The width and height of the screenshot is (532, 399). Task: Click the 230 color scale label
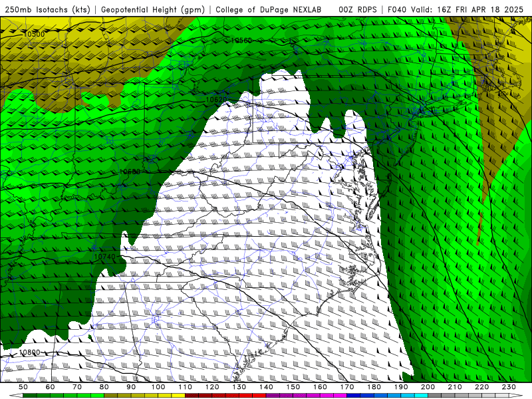[509, 387]
